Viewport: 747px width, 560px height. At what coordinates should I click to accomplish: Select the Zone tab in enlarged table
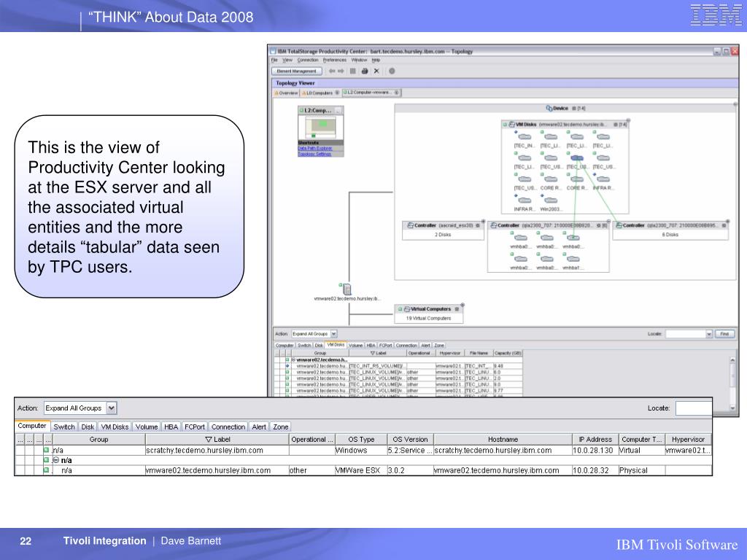[x=281, y=427]
